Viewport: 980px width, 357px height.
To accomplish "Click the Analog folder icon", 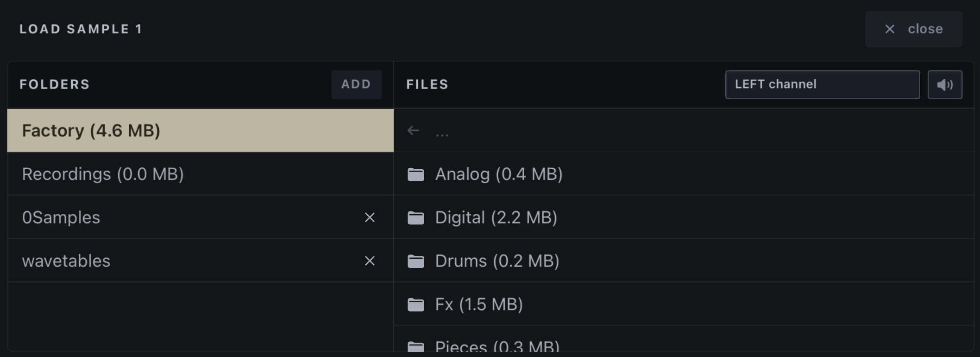I will (x=416, y=174).
